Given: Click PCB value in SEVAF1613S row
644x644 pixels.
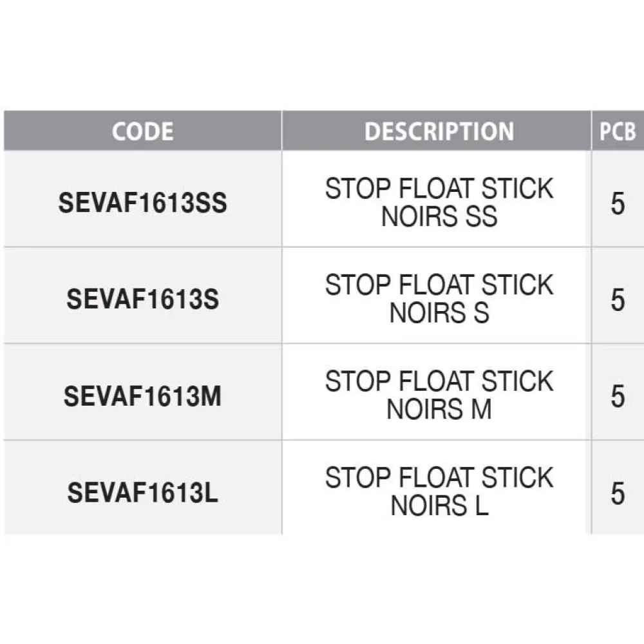Looking at the screenshot, I should [x=618, y=301].
